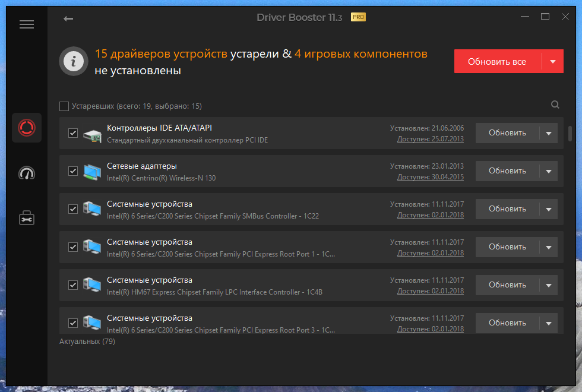Screen dimensions: 582x392
Task: Uncheck the PCI Express Root Port 1 checkbox
Action: (72, 247)
